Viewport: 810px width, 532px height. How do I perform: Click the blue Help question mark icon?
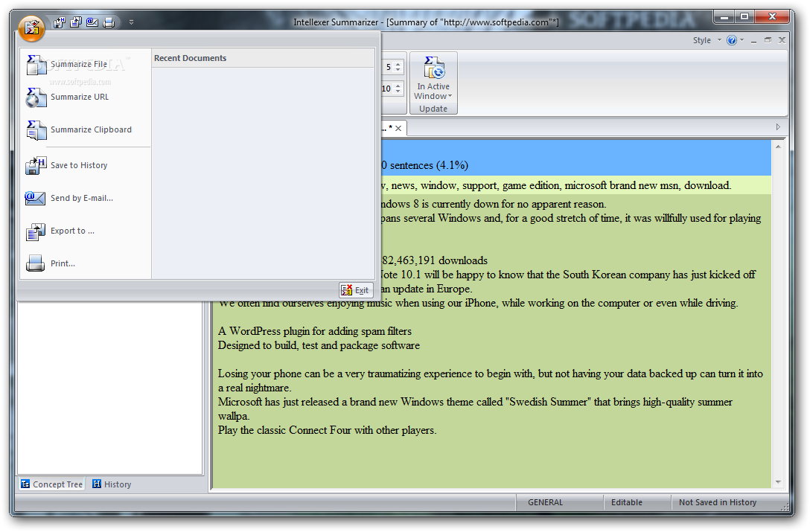click(x=732, y=40)
